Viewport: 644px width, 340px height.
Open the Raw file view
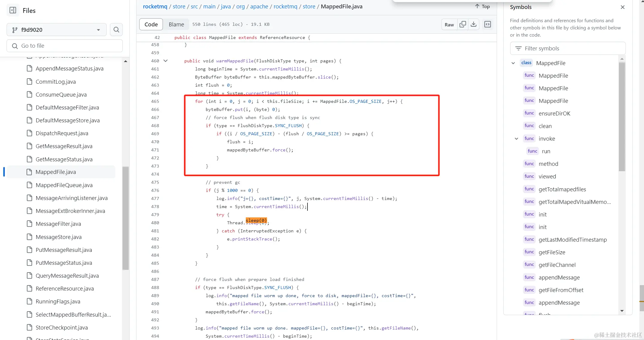click(449, 25)
